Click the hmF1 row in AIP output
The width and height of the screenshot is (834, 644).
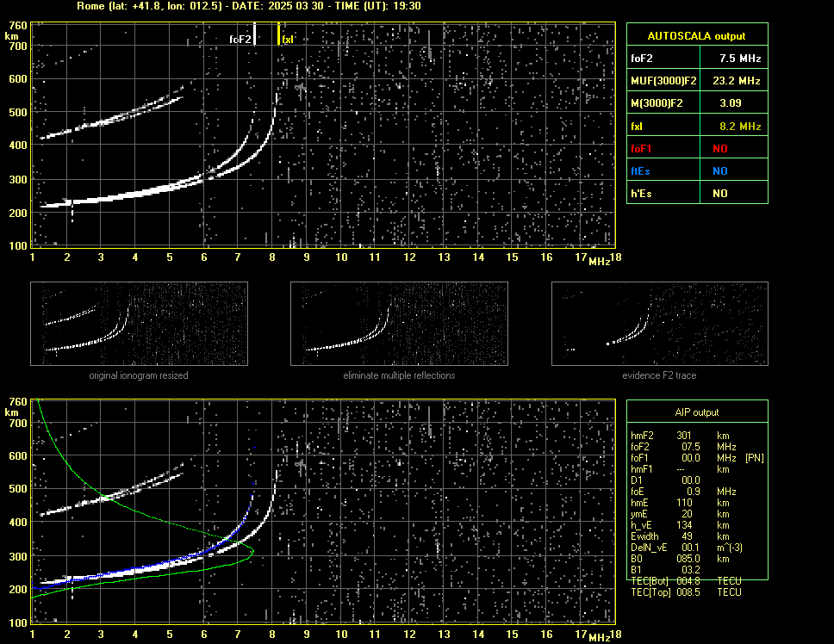click(680, 469)
